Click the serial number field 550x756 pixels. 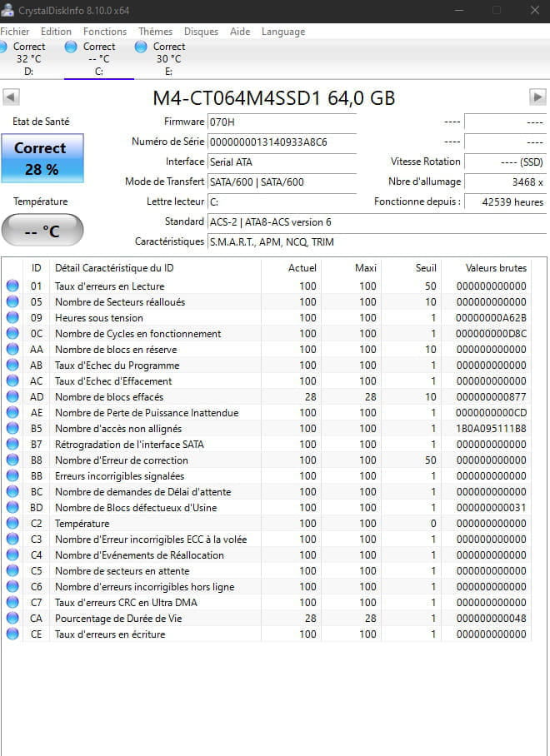282,142
